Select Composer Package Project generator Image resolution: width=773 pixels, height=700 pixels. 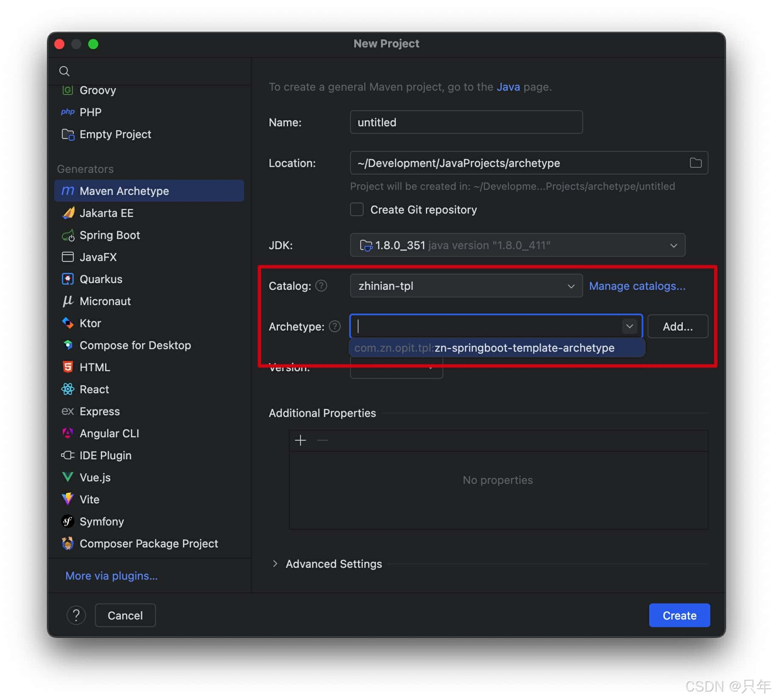click(x=149, y=544)
